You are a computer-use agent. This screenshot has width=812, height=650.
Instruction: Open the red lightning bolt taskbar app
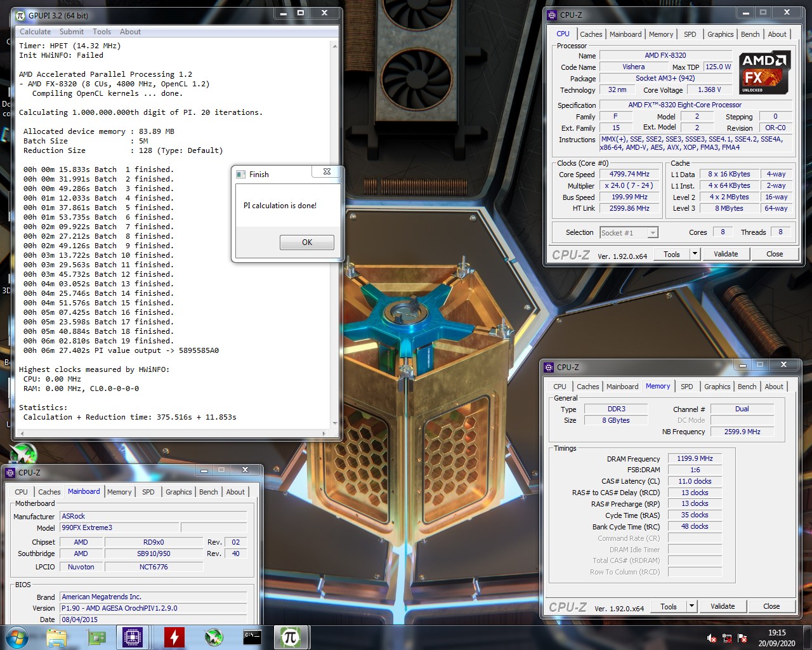click(174, 637)
